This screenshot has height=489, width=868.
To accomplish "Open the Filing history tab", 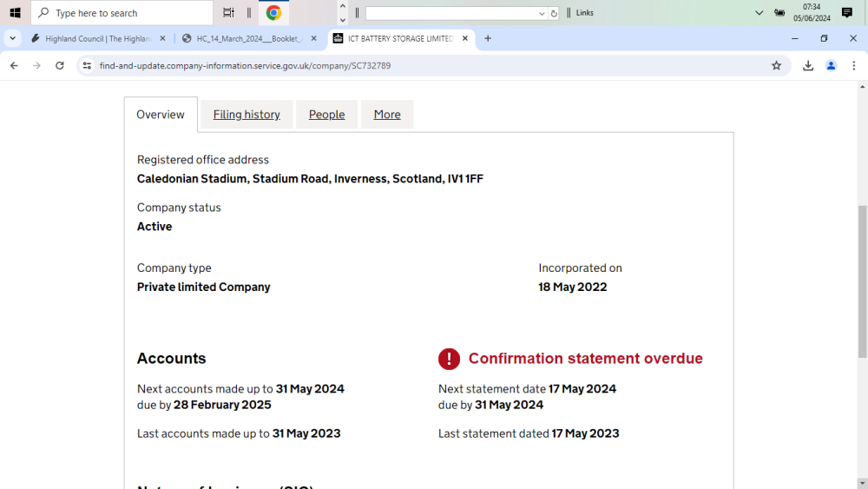I will click(247, 115).
